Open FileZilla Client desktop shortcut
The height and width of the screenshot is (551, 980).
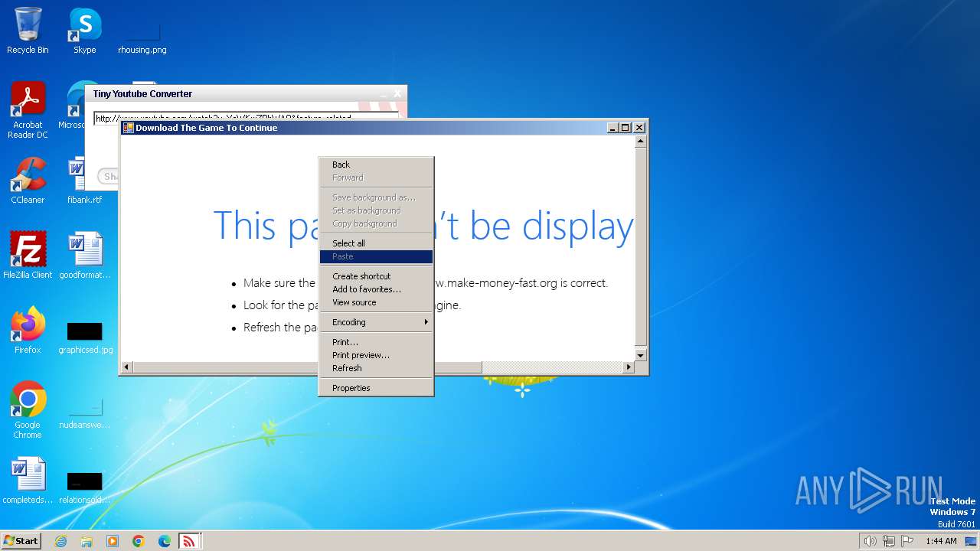[x=28, y=256]
